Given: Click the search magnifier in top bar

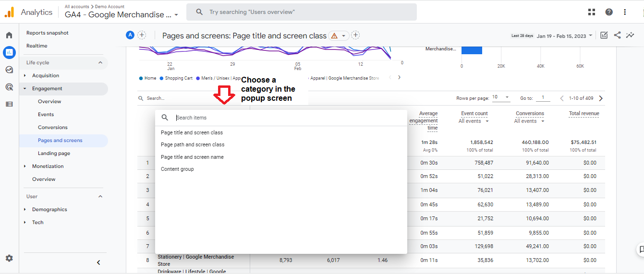Looking at the screenshot, I should [199, 12].
